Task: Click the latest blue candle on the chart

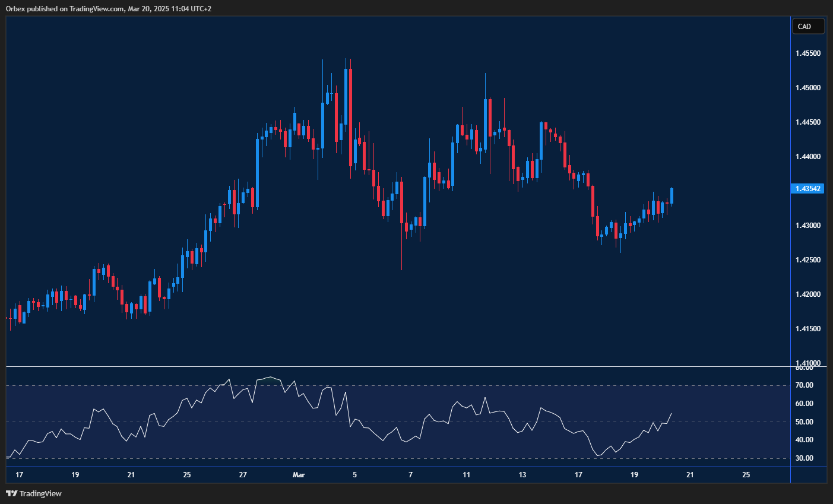Action: [672, 196]
